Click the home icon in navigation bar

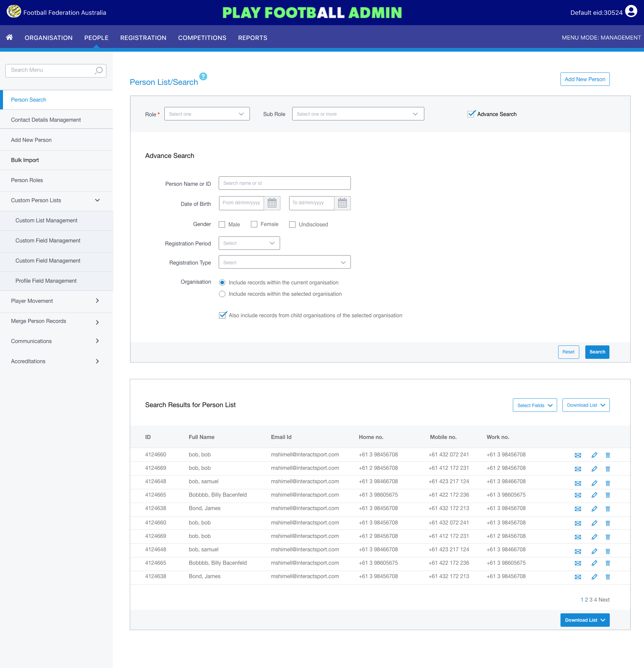9,37
